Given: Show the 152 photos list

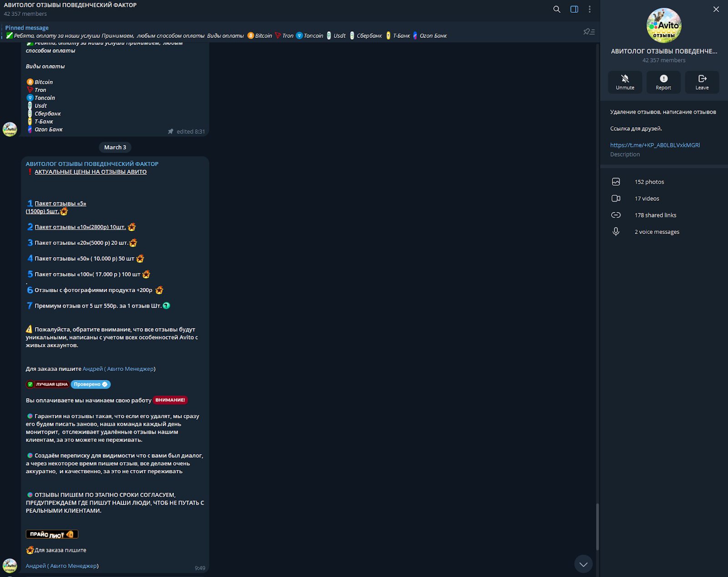Looking at the screenshot, I should [x=649, y=182].
